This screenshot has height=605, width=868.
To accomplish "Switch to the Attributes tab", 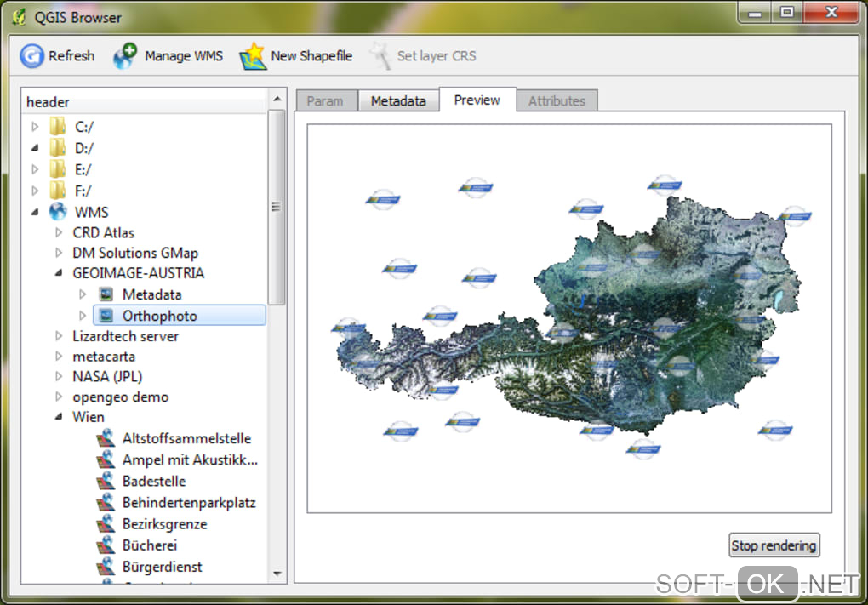I will [557, 100].
